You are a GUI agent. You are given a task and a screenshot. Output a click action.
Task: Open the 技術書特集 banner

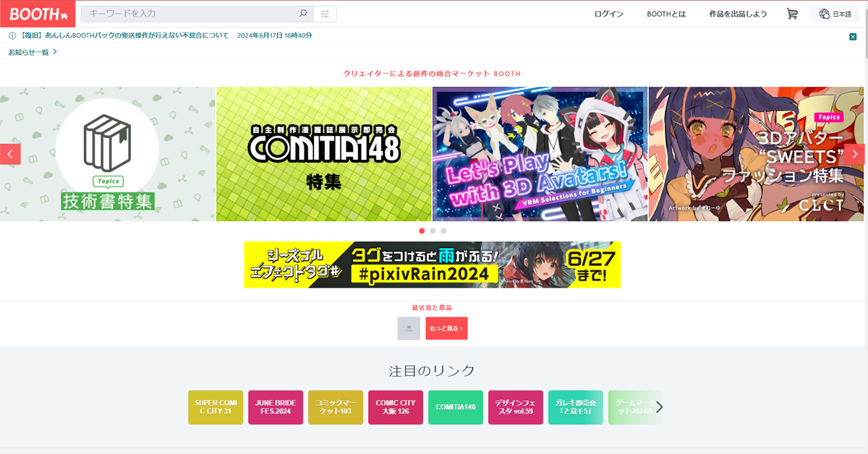108,154
